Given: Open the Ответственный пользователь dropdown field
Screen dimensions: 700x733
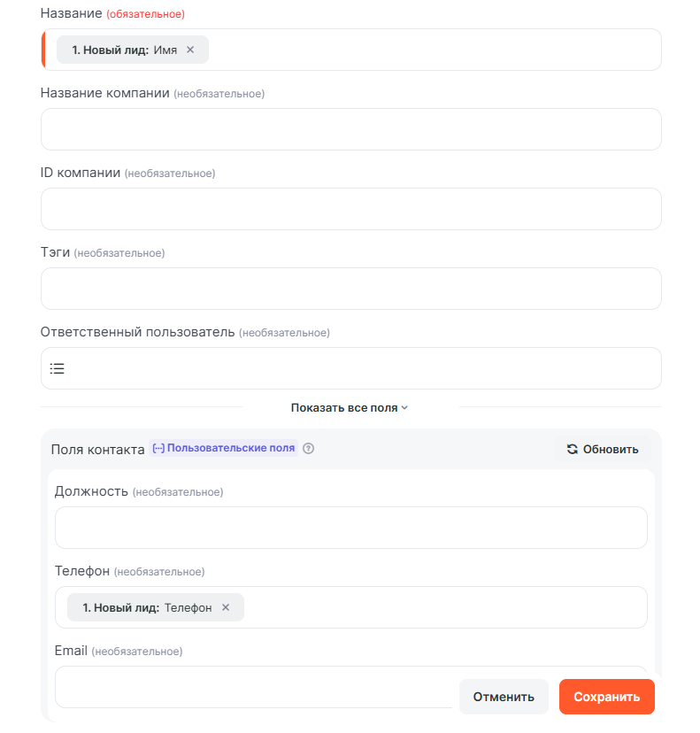Looking at the screenshot, I should tap(354, 369).
